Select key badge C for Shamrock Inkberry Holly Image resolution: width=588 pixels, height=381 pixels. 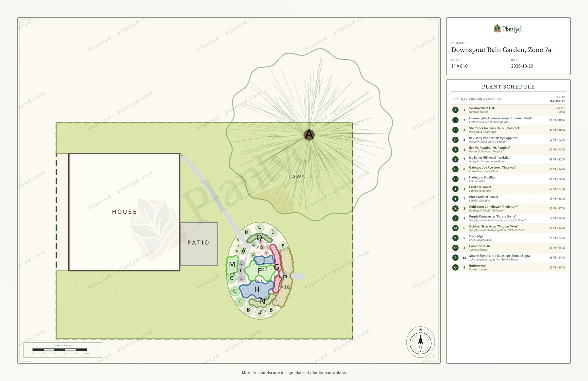[455, 130]
